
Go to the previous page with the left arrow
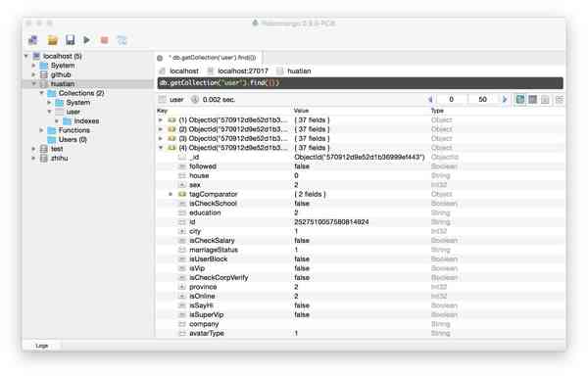[430, 99]
